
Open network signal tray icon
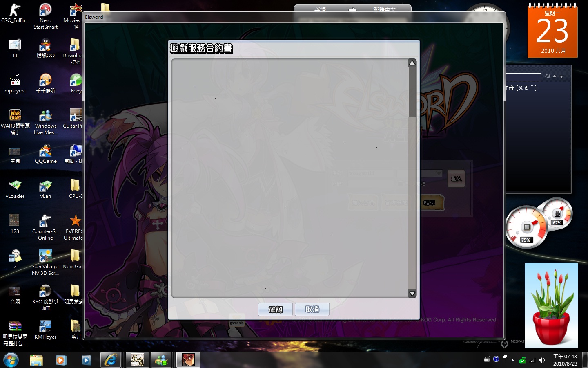pyautogui.click(x=532, y=360)
